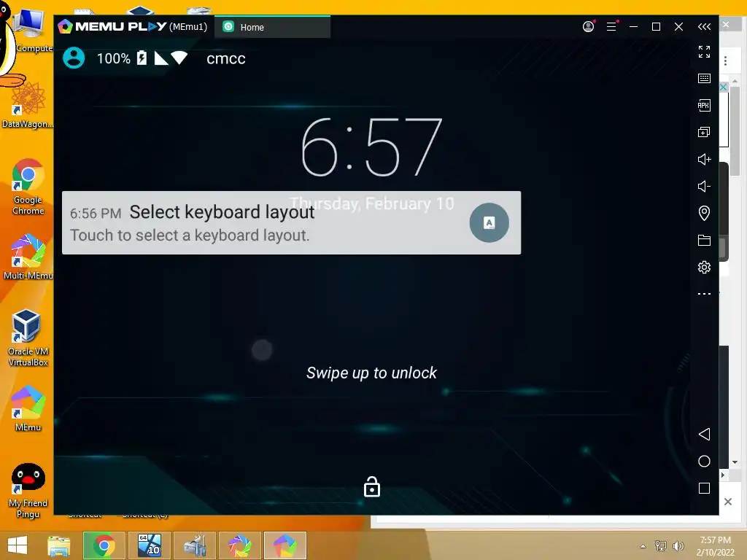Show more tools via the three dots
Image resolution: width=747 pixels, height=560 pixels.
(704, 294)
